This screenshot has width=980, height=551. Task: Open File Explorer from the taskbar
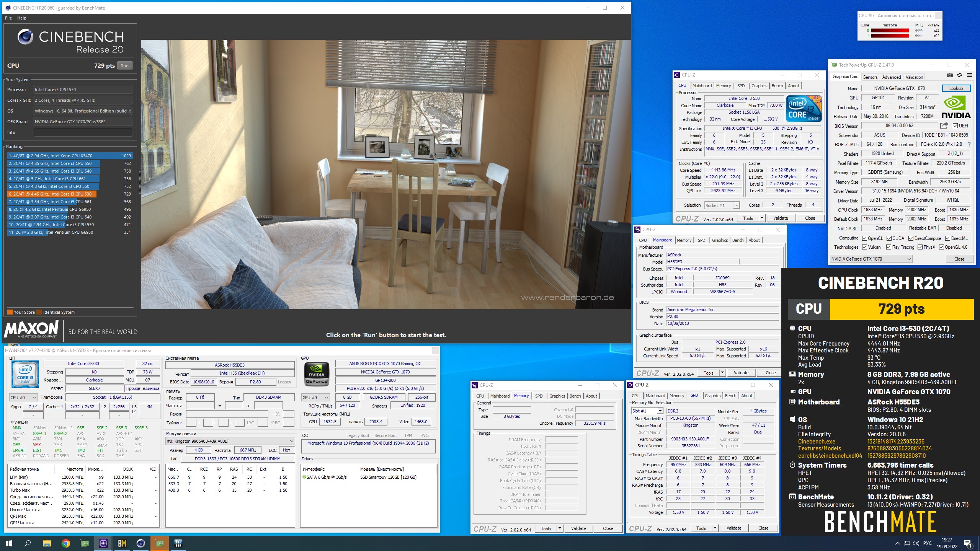point(47,543)
